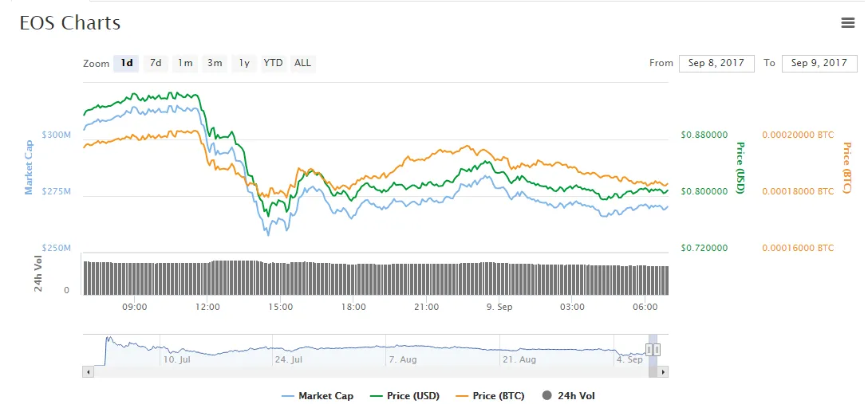Click the 21. Aug navigator label
Viewport: 868px width, 404px height.
[x=519, y=360]
